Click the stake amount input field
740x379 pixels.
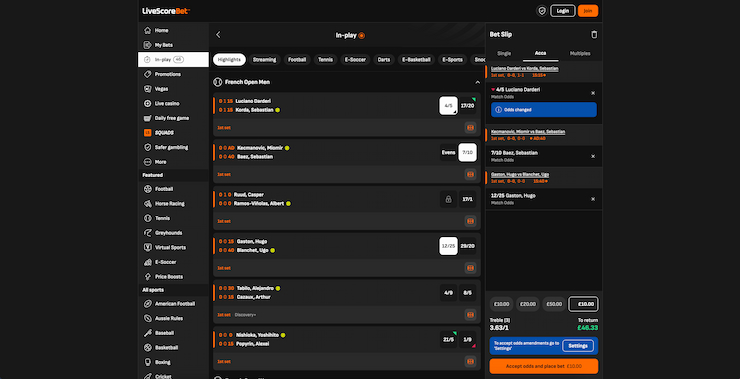click(584, 304)
